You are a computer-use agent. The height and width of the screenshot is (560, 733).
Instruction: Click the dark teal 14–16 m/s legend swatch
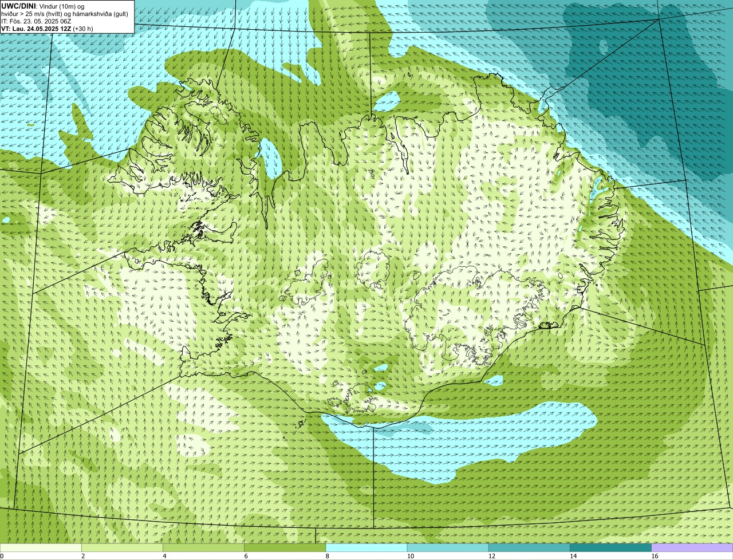[x=611, y=547]
